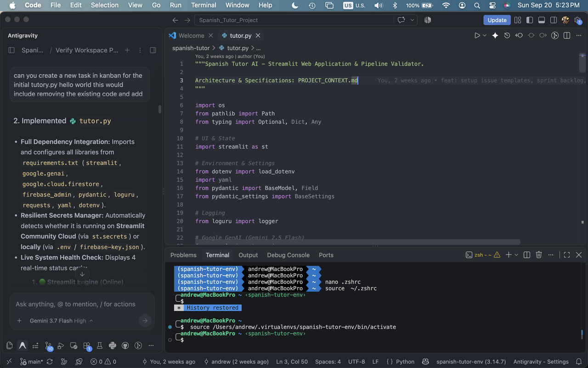Open Source Control with the 10 badge
588x368 pixels.
(48, 345)
